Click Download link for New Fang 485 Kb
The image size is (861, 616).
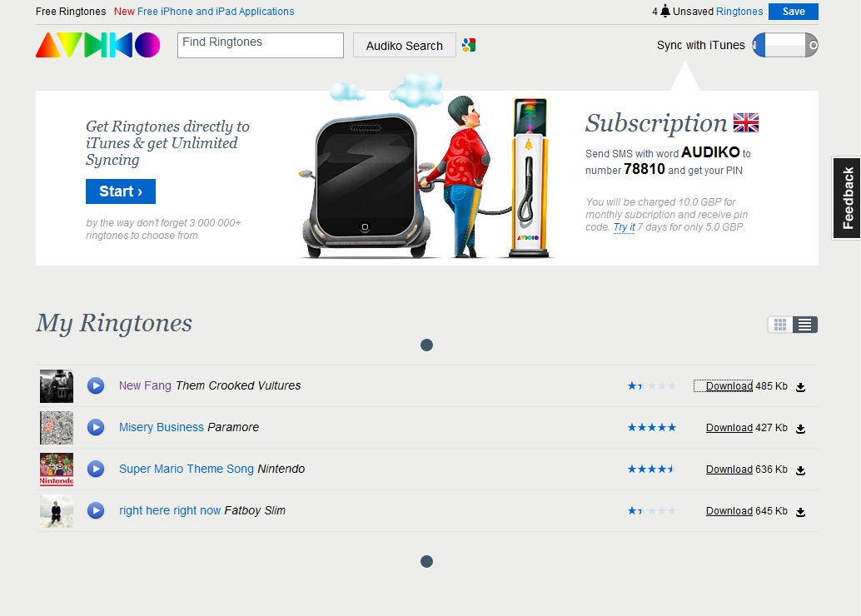[x=729, y=386]
